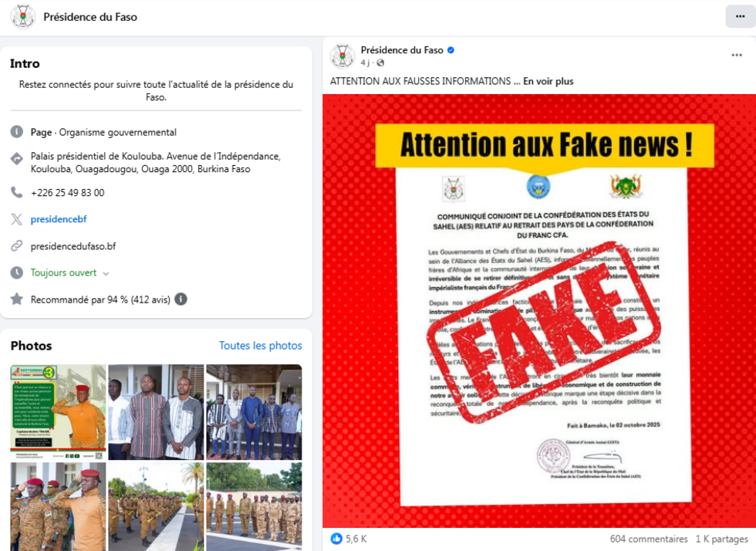Click the Présidence du Faso header logo

pos(22,17)
